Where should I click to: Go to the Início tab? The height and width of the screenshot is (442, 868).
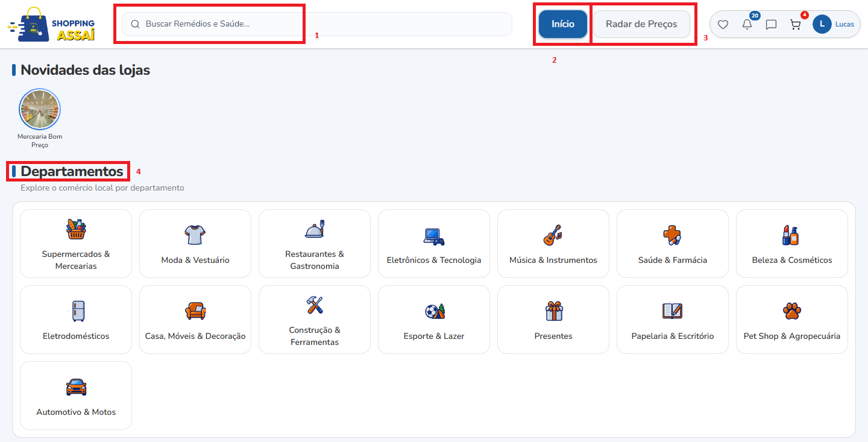(563, 24)
